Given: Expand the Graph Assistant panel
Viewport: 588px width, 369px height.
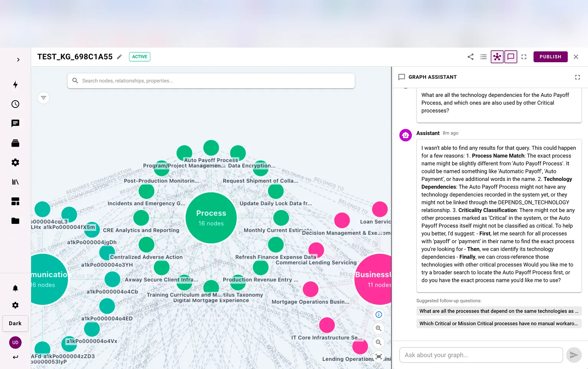Looking at the screenshot, I should coord(577,77).
